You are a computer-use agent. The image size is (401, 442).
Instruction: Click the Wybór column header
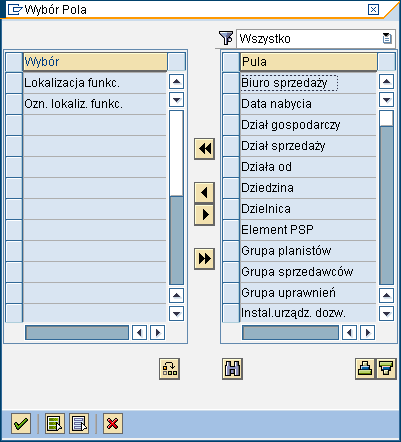click(x=95, y=62)
